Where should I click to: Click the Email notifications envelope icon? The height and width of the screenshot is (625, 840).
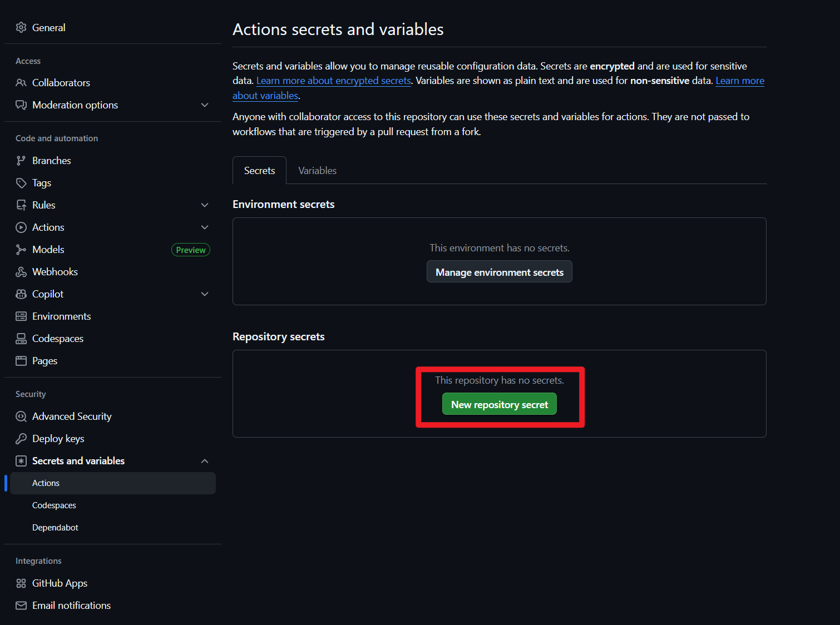pyautogui.click(x=21, y=606)
